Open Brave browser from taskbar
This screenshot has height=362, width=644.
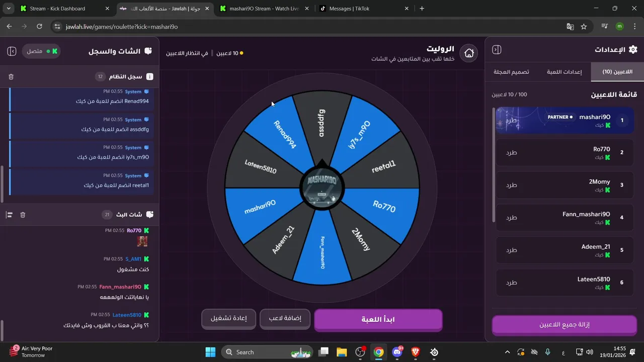point(416,352)
